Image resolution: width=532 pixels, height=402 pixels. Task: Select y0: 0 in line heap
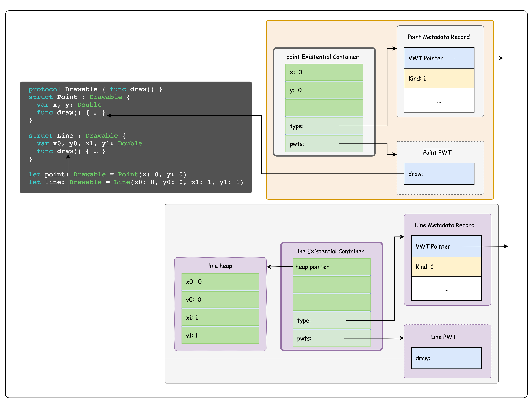coord(220,300)
